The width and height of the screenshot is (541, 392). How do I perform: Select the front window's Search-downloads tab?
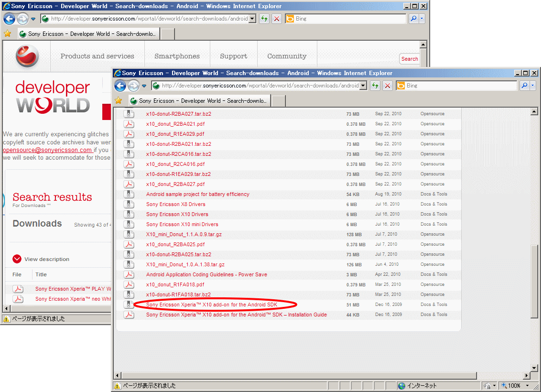pyautogui.click(x=200, y=101)
